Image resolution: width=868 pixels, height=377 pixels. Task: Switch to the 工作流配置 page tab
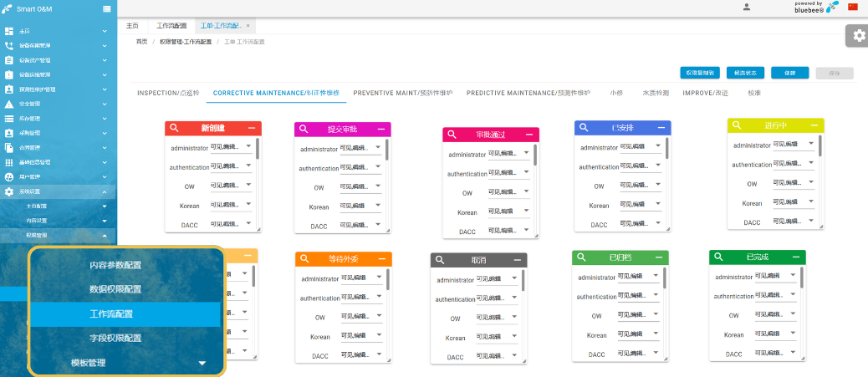(x=171, y=25)
